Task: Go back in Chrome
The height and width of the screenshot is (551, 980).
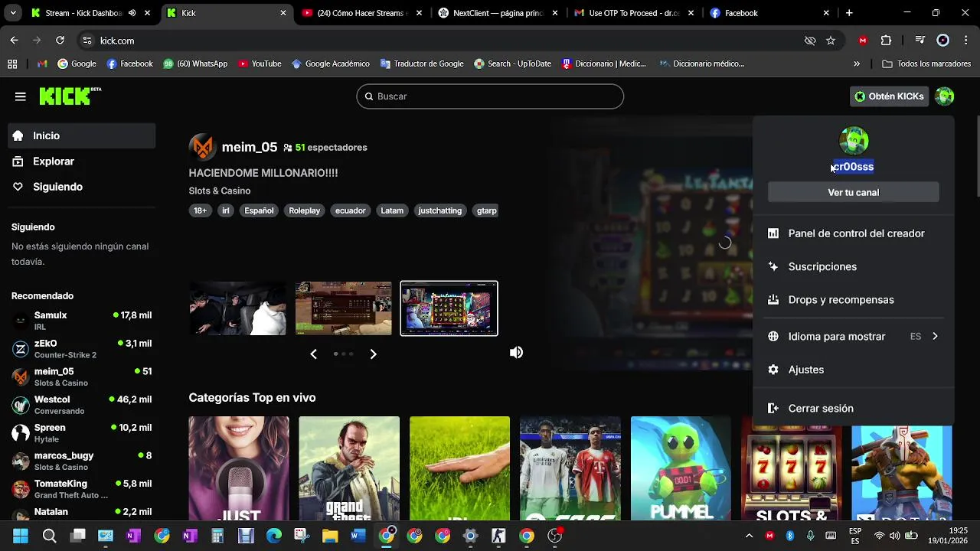Action: pyautogui.click(x=14, y=41)
